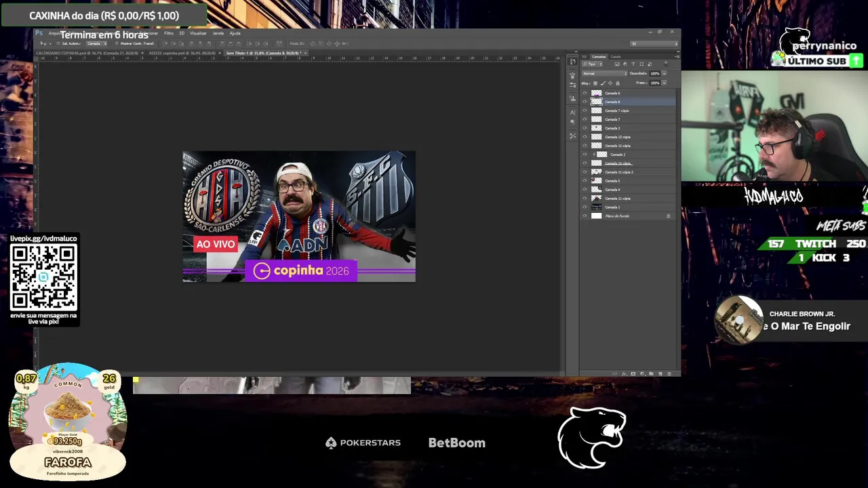Screen dimensions: 868x488
Task: Switch to AEEEE copinha.psd tab
Action: click(182, 53)
